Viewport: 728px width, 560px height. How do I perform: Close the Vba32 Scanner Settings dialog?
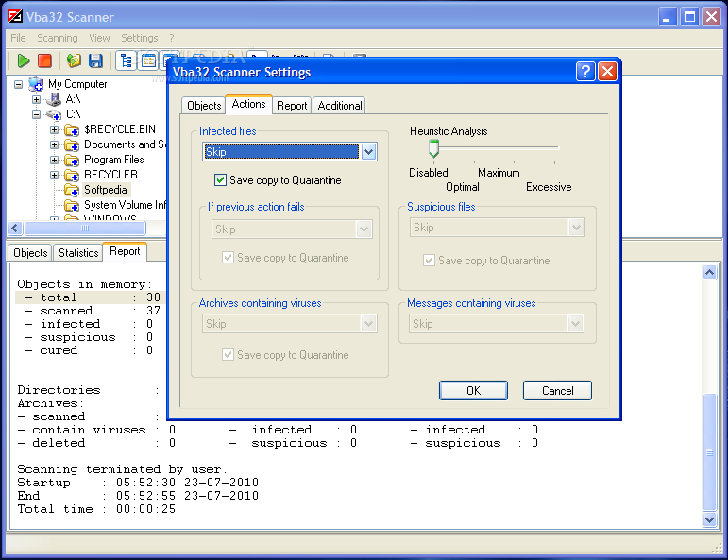click(x=607, y=72)
